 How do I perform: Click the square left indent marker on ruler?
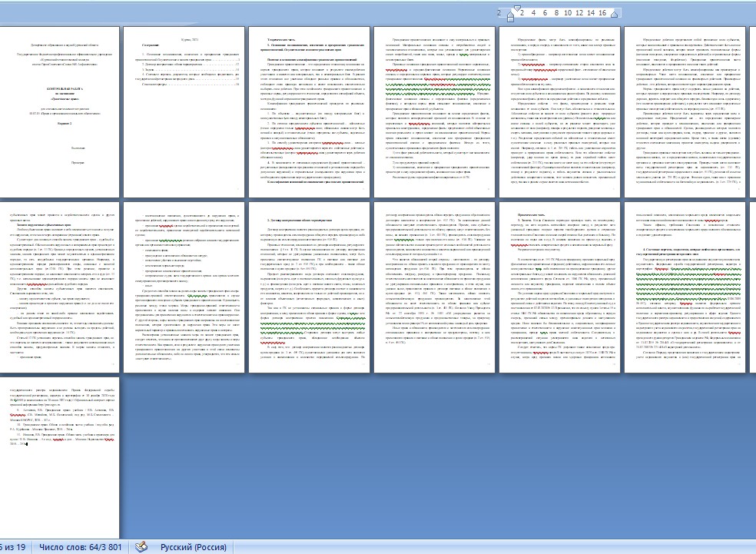tap(509, 18)
